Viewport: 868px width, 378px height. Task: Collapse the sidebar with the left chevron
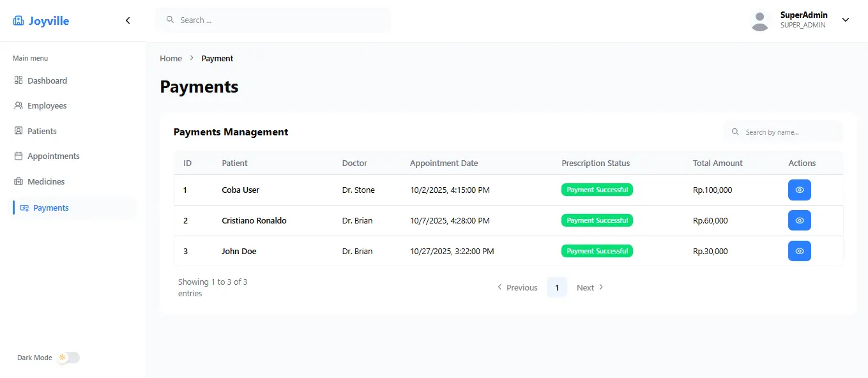coord(128,20)
